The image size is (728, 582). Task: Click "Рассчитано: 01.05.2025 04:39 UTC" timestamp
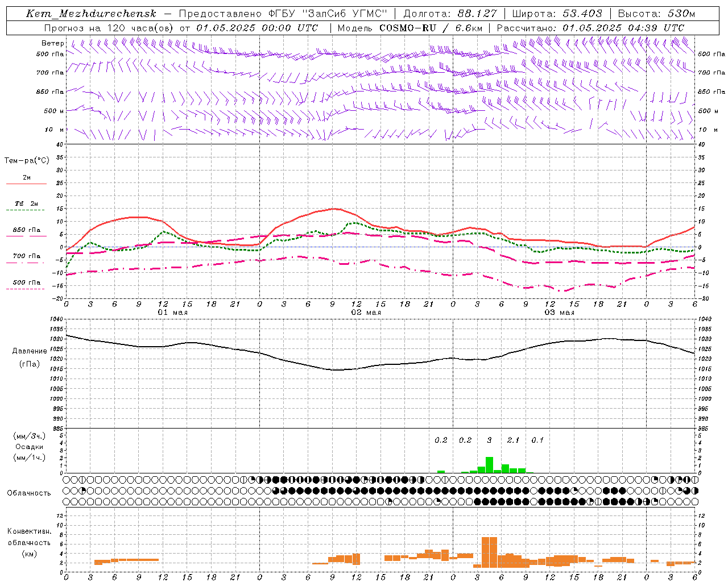tap(590, 28)
